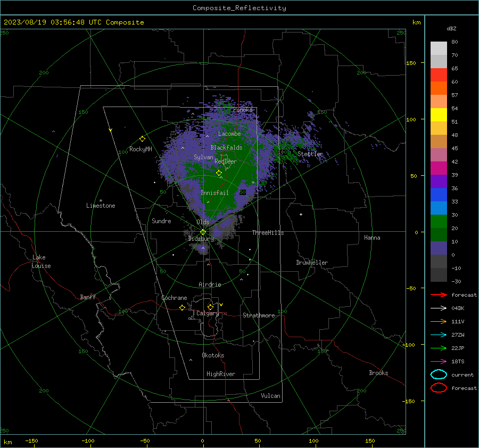The image size is (479, 448).
Task: Pick the bright red swatch in dBZ scale
Action: (439, 75)
